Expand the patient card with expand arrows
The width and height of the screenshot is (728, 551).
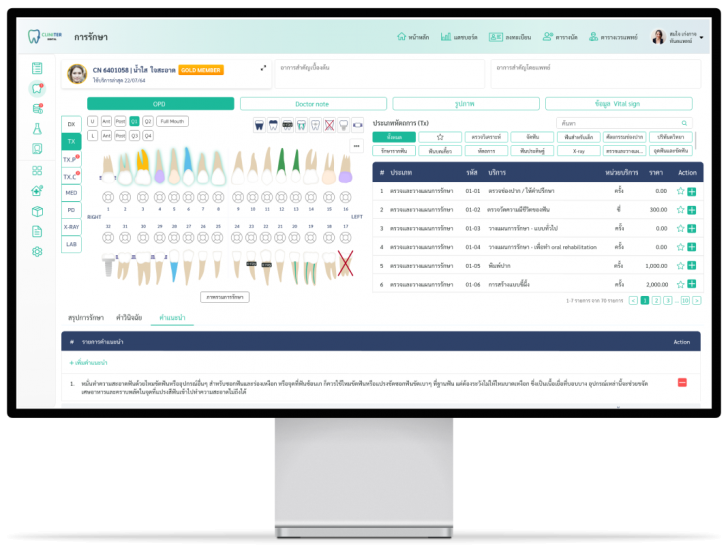[263, 68]
